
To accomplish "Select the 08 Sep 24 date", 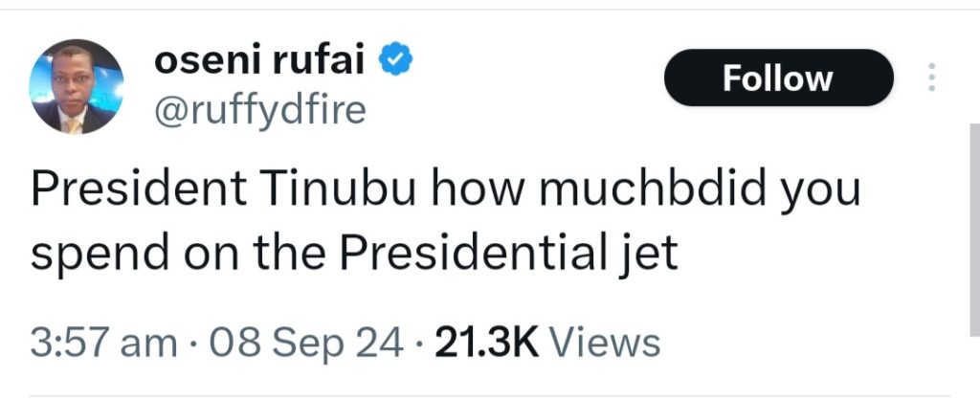I will (x=308, y=342).
